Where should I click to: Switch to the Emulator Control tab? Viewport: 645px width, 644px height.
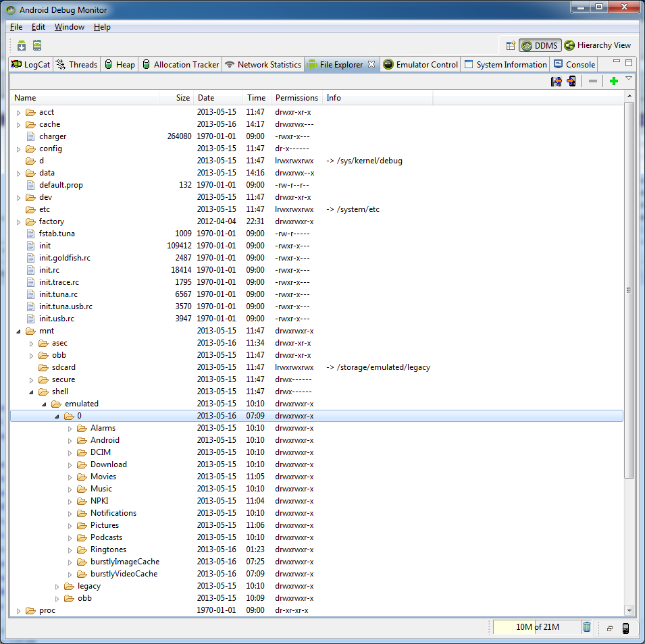[420, 65]
